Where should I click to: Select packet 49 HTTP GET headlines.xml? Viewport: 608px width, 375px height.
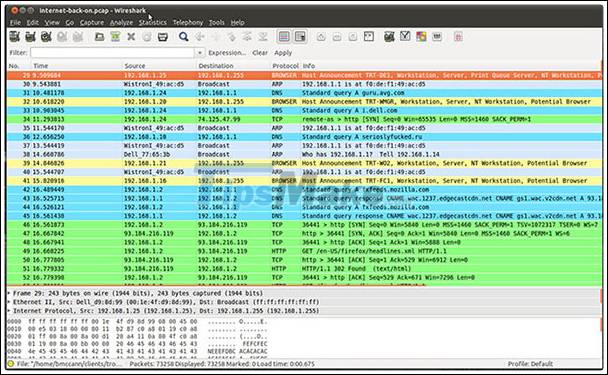pos(304,251)
